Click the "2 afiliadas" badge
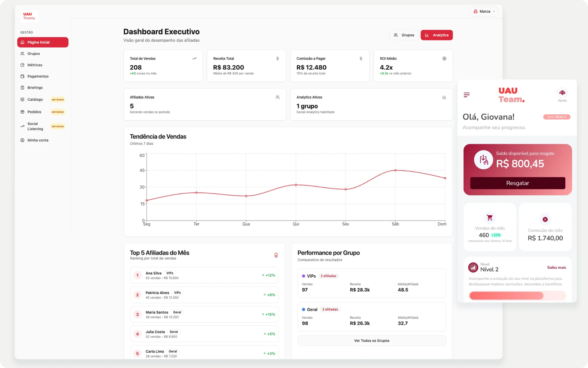 click(x=328, y=276)
